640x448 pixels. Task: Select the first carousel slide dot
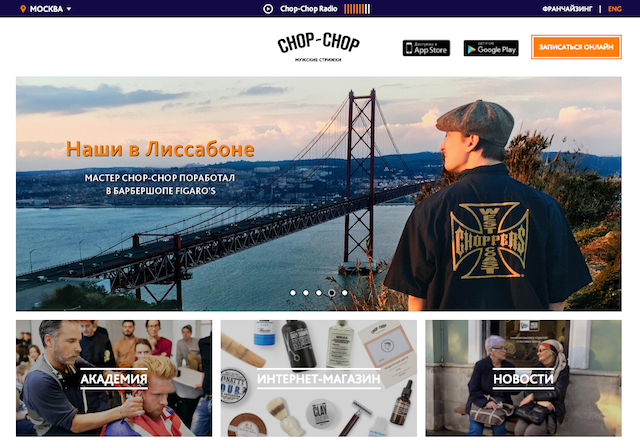[x=293, y=293]
